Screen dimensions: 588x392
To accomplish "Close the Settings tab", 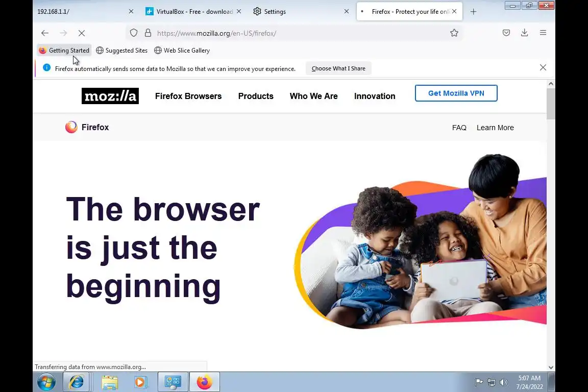I will point(347,12).
